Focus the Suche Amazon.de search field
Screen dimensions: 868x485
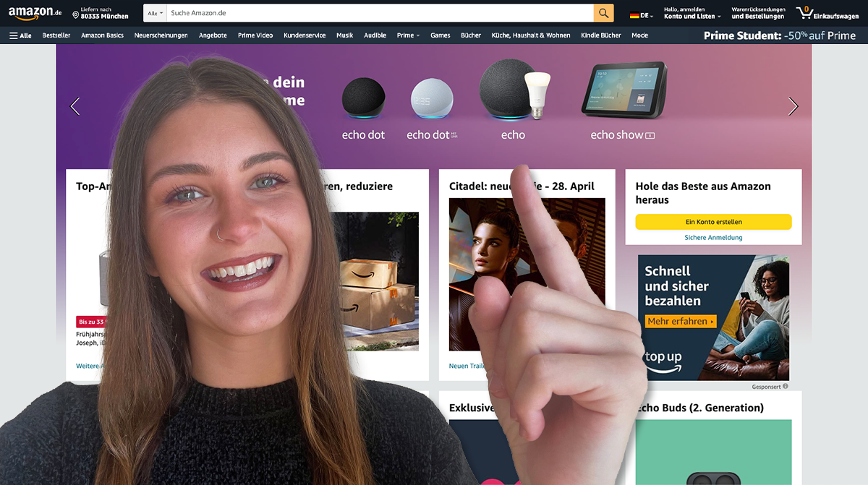click(380, 13)
